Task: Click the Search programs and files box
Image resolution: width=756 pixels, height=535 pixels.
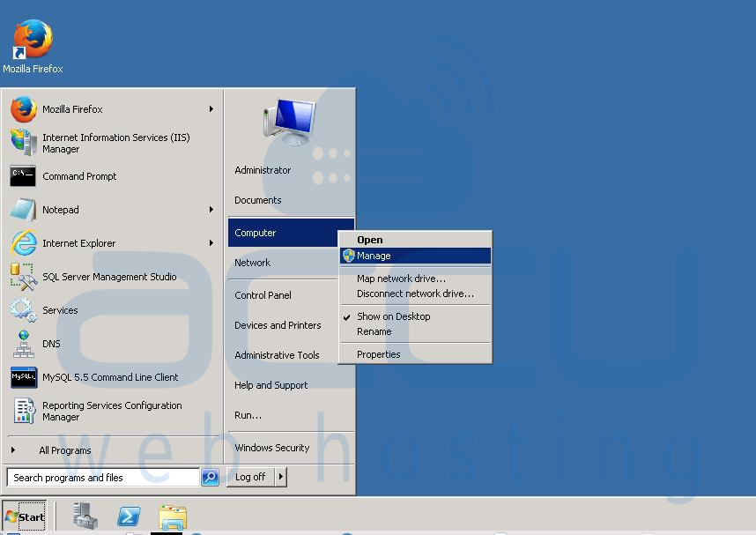Action: pos(103,477)
